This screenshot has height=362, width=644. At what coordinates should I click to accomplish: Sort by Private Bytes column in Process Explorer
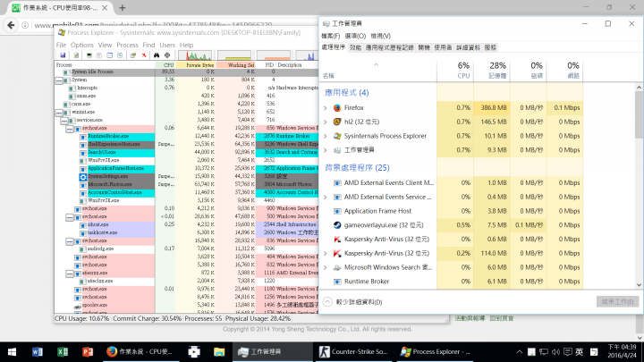coord(196,65)
